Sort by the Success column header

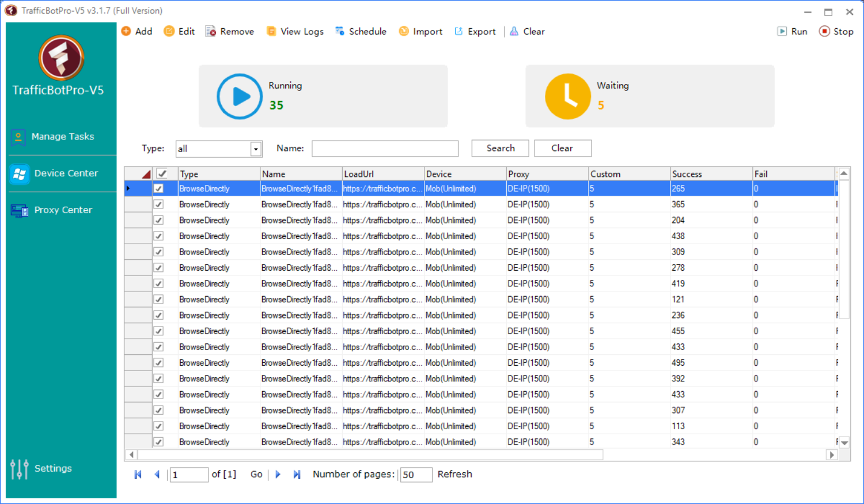coord(711,174)
